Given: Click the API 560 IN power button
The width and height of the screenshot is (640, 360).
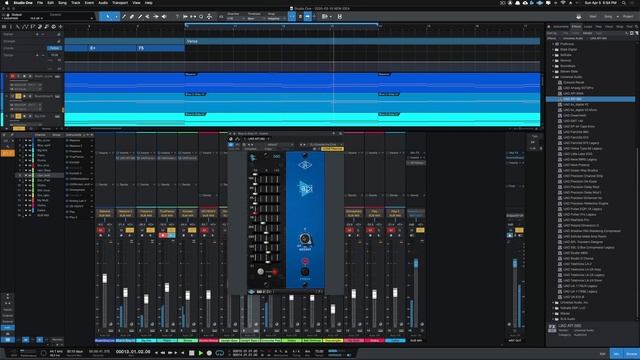Looking at the screenshot, I should tap(305, 271).
